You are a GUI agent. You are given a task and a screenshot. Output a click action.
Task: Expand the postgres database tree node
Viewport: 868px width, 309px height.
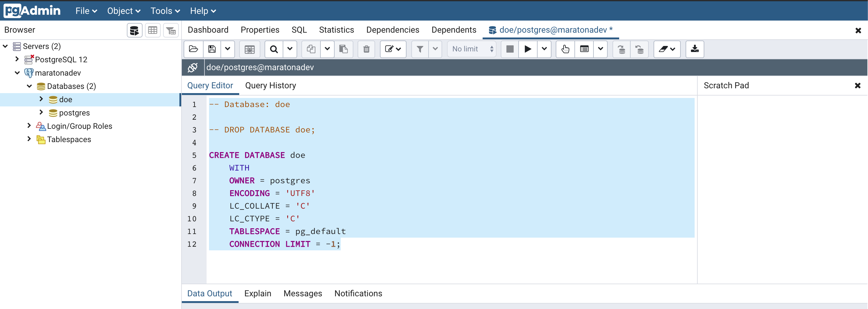pyautogui.click(x=41, y=112)
